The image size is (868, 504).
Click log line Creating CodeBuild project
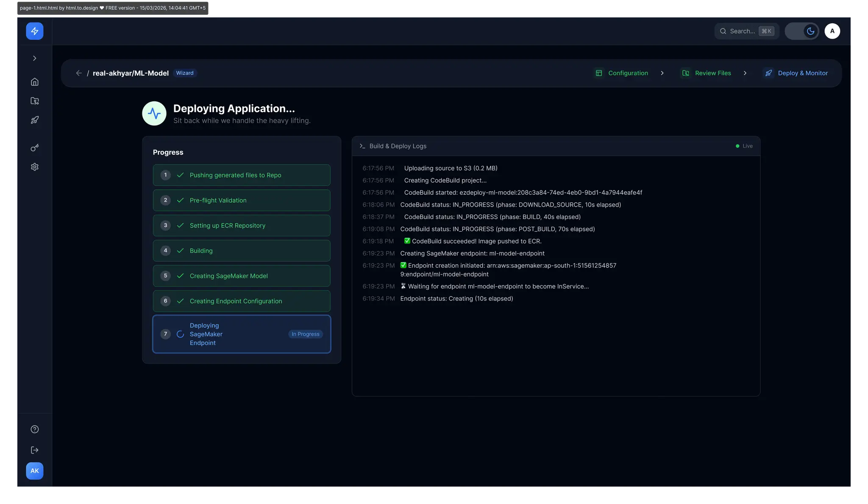click(x=445, y=180)
